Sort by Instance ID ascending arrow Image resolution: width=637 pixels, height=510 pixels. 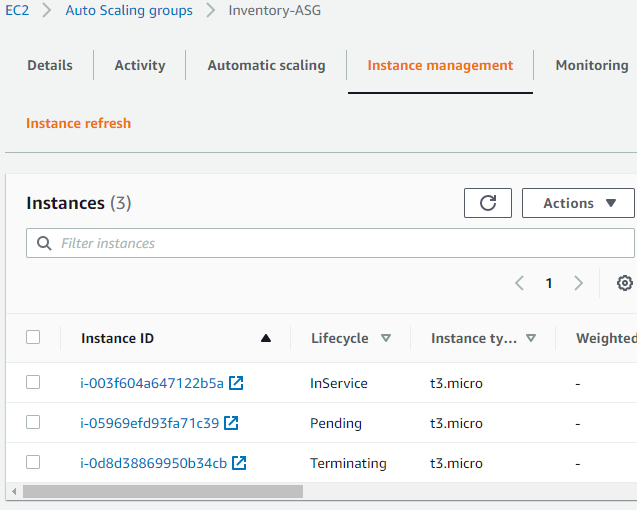265,338
